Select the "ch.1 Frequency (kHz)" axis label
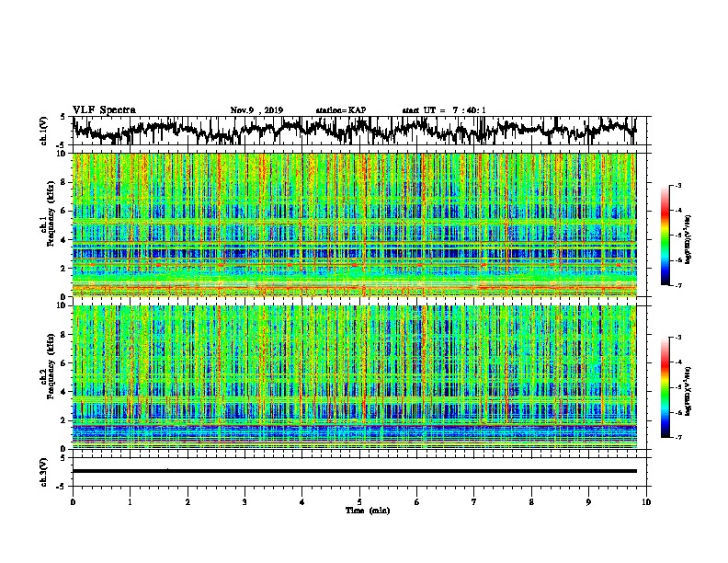 point(48,214)
